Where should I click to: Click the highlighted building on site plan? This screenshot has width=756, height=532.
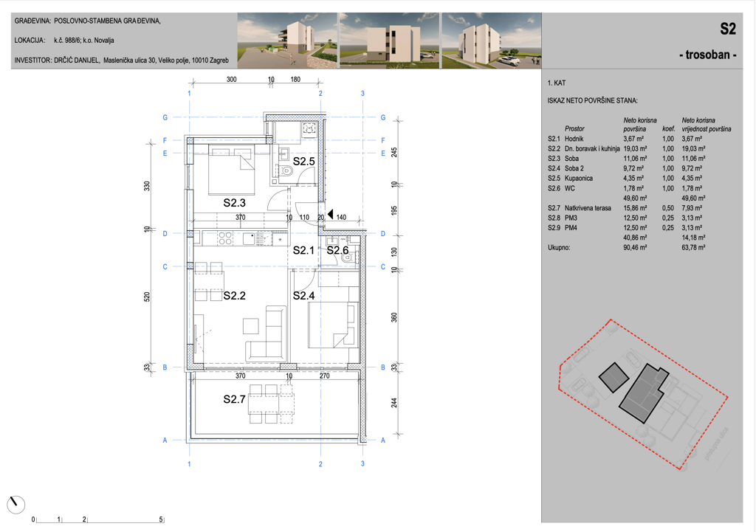(x=644, y=394)
